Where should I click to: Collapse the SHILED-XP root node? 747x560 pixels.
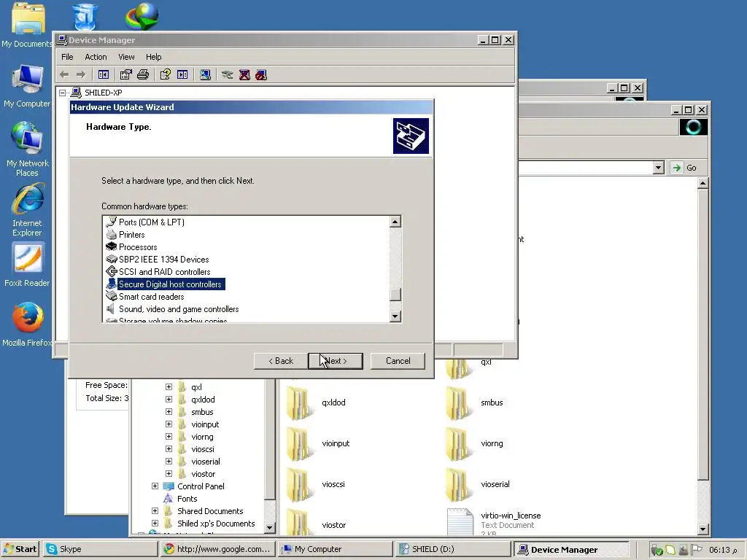pos(63,93)
